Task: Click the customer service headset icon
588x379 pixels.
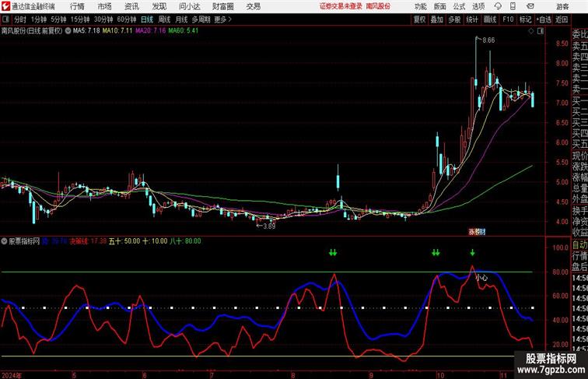Action: tap(498, 6)
